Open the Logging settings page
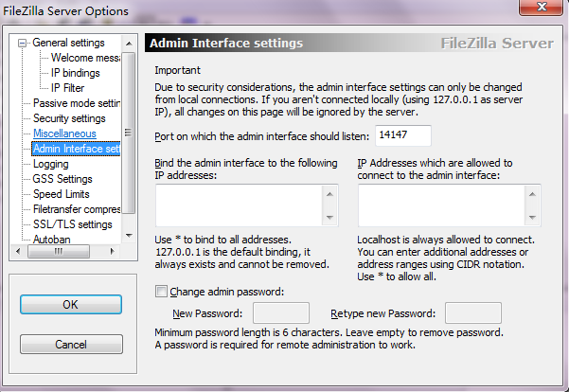 (x=51, y=164)
